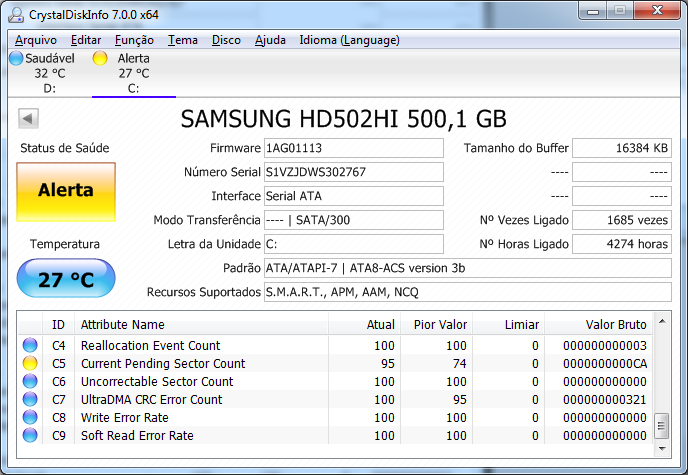Open the Disco menu
The width and height of the screenshot is (688, 475).
pos(226,40)
